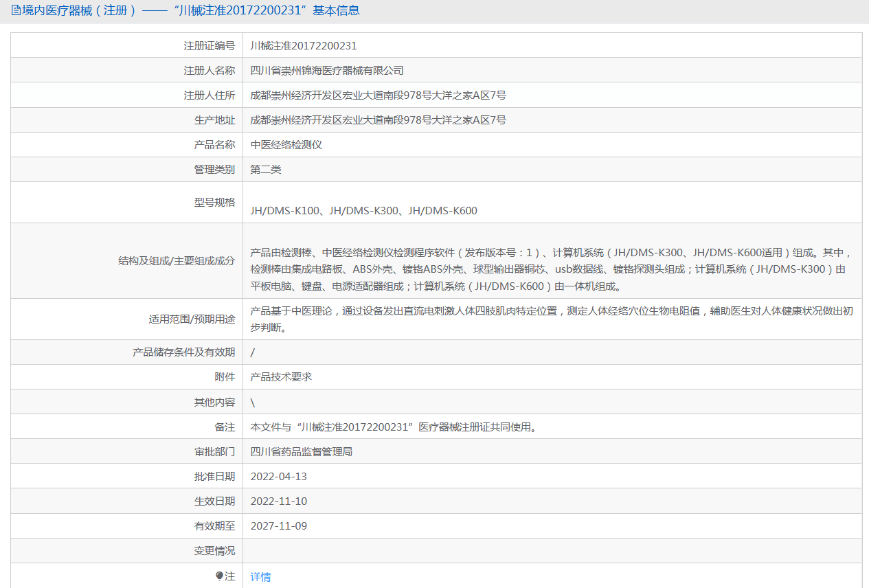The height and width of the screenshot is (588, 869).
Task: Click the 其他内容 label
Action: (214, 402)
